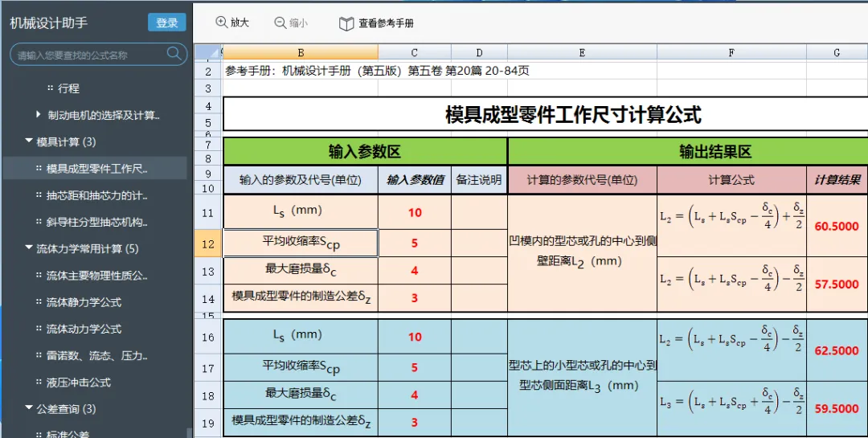
Task: Click the 公差查询 (3) group label
Action: pyautogui.click(x=66, y=408)
